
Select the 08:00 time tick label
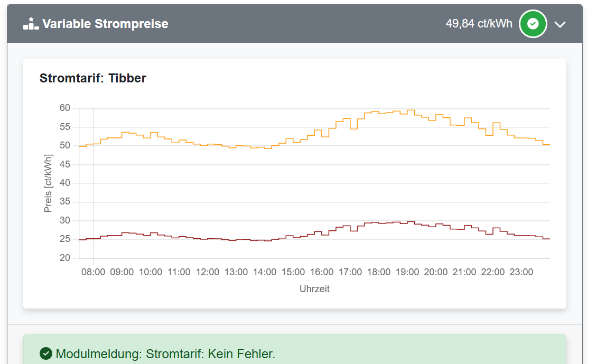[93, 272]
